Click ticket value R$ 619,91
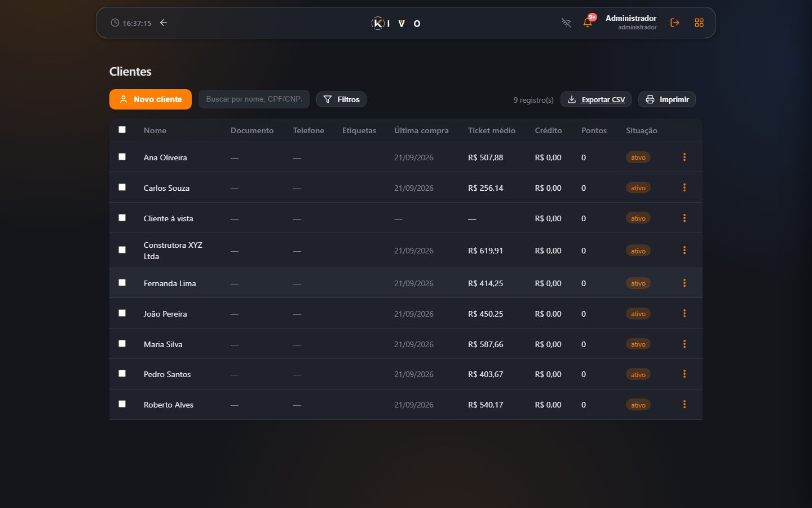This screenshot has width=812, height=508. pos(486,251)
